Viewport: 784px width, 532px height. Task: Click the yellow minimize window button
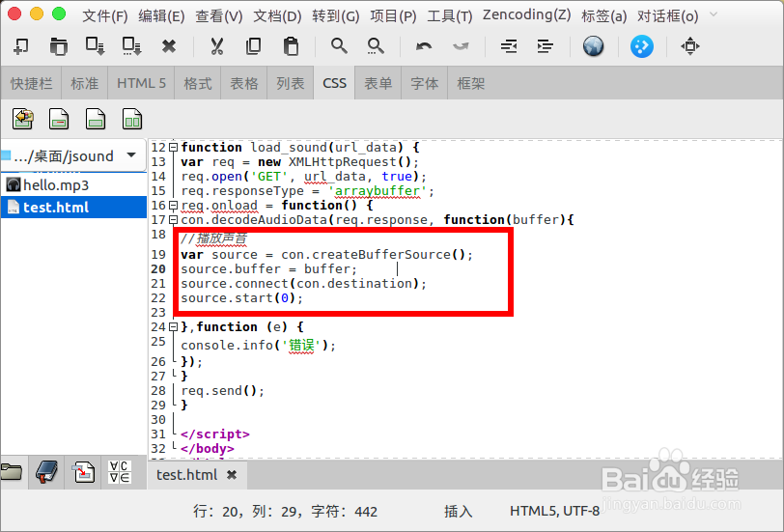(37, 14)
